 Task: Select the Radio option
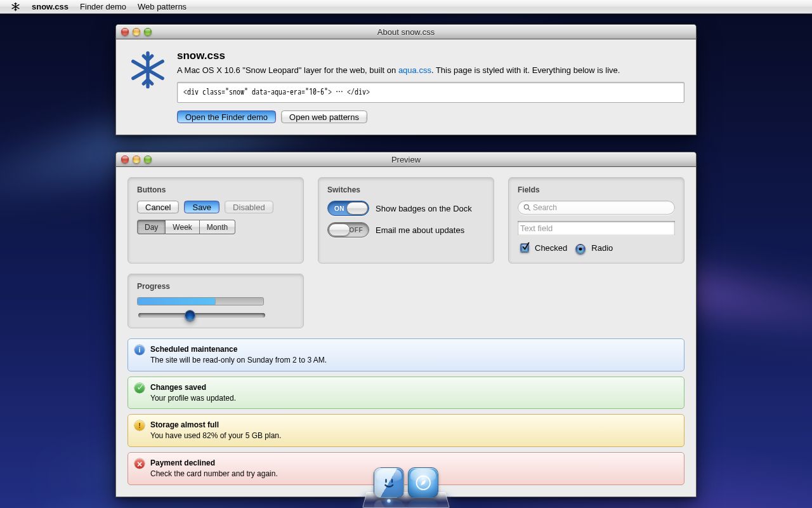[x=580, y=249]
